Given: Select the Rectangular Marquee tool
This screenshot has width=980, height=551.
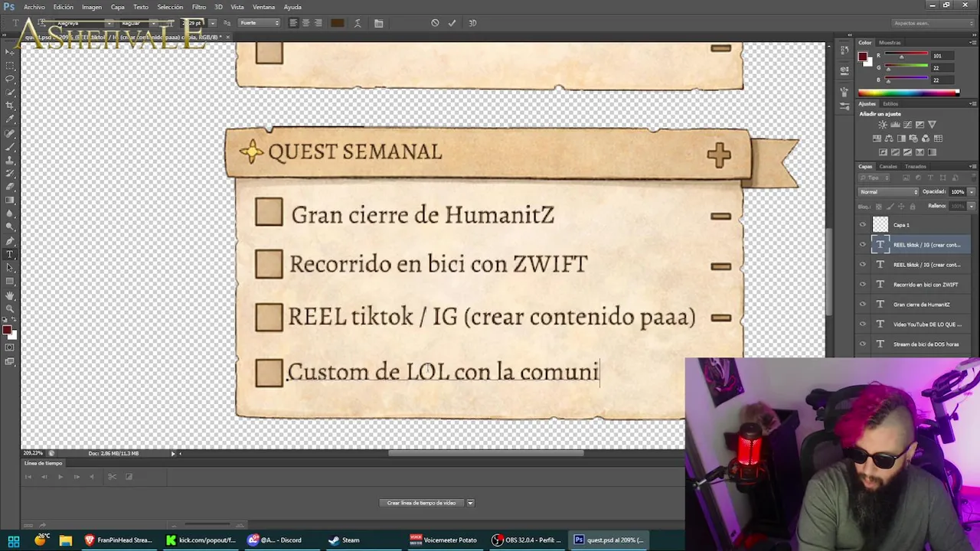Looking at the screenshot, I should point(9,65).
